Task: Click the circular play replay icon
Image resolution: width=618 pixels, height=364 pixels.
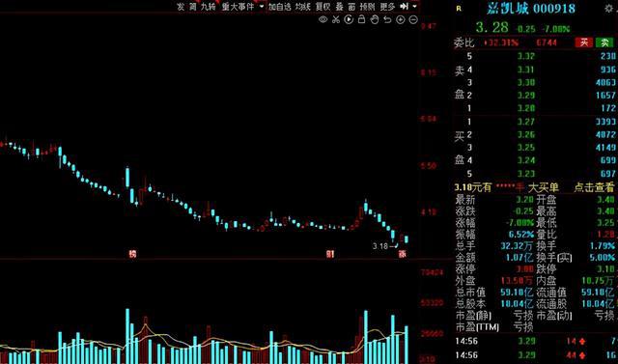Action: pos(349,19)
